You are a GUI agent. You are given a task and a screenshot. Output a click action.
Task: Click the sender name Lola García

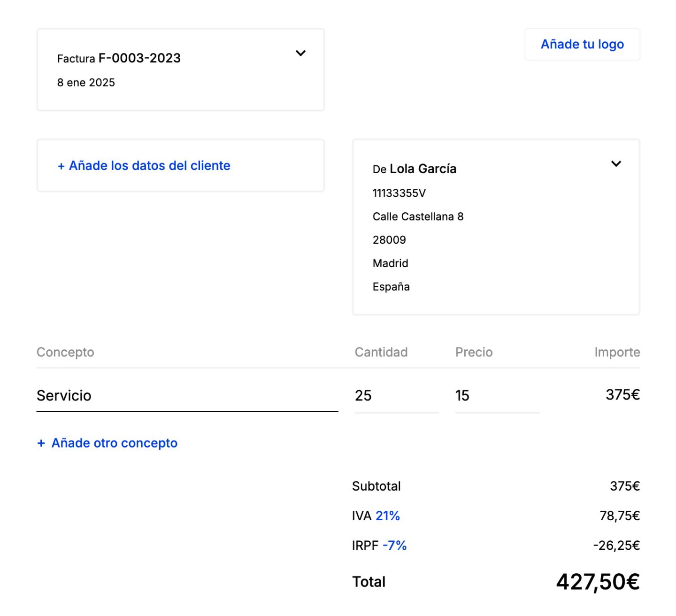[422, 169]
